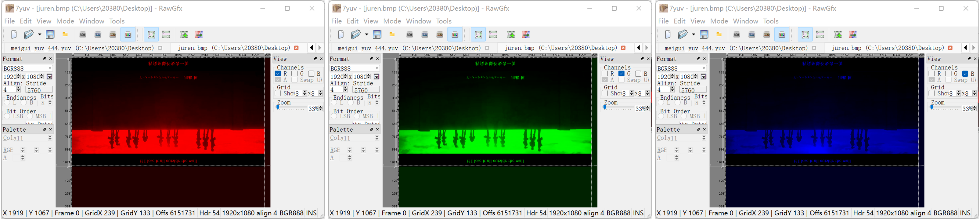
Task: Open the resolution preset dropdown in the left window
Action: tap(49, 77)
